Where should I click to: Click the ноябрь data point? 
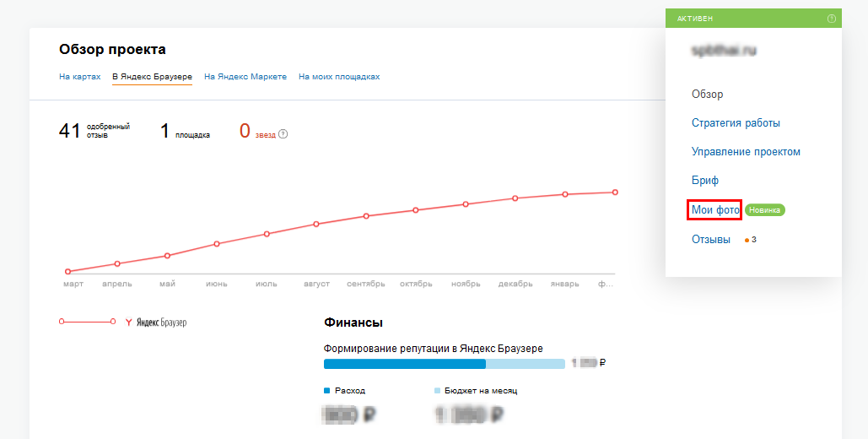coord(466,204)
